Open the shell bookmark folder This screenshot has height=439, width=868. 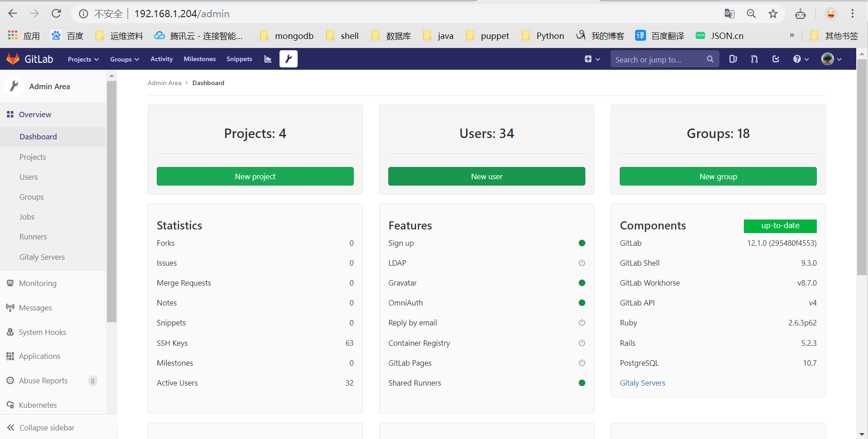(x=342, y=36)
